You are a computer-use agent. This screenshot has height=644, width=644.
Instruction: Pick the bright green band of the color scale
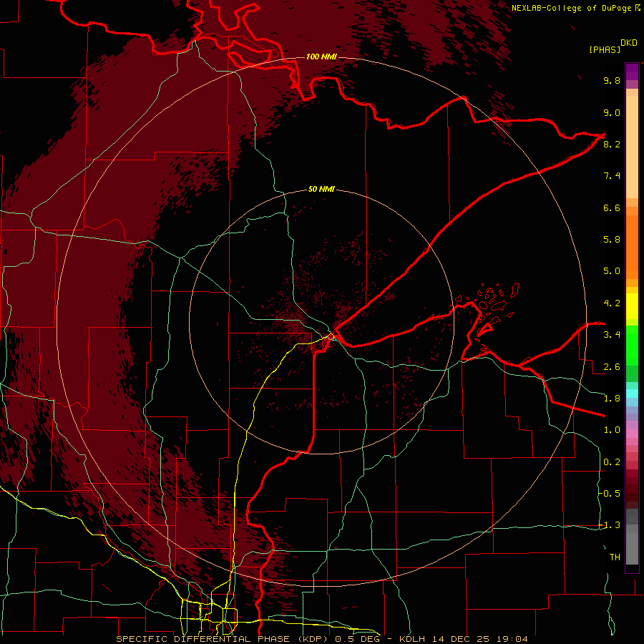pyautogui.click(x=632, y=345)
